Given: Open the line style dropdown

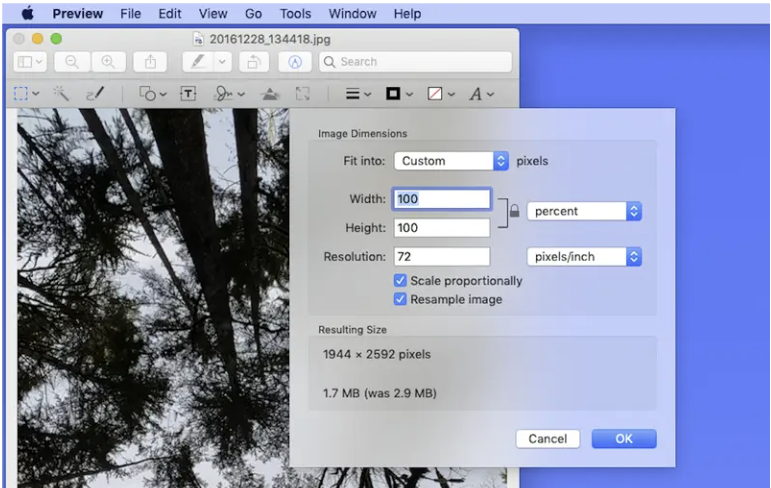Looking at the screenshot, I should [x=358, y=93].
